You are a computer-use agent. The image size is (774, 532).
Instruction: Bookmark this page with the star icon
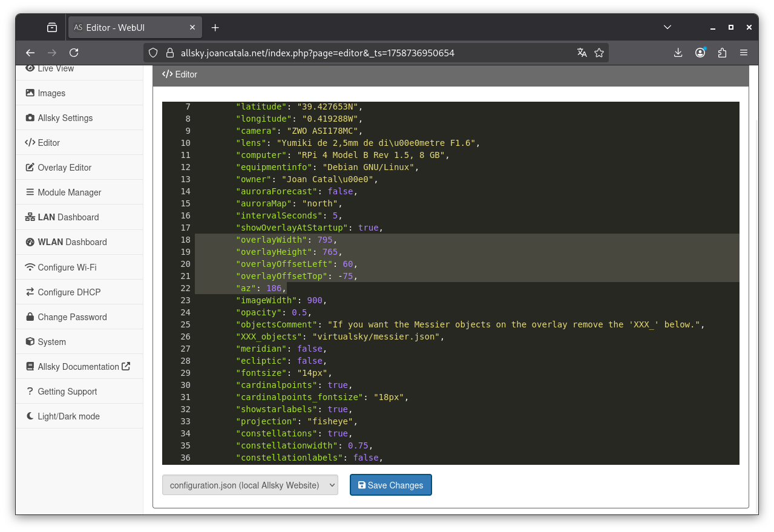(599, 53)
